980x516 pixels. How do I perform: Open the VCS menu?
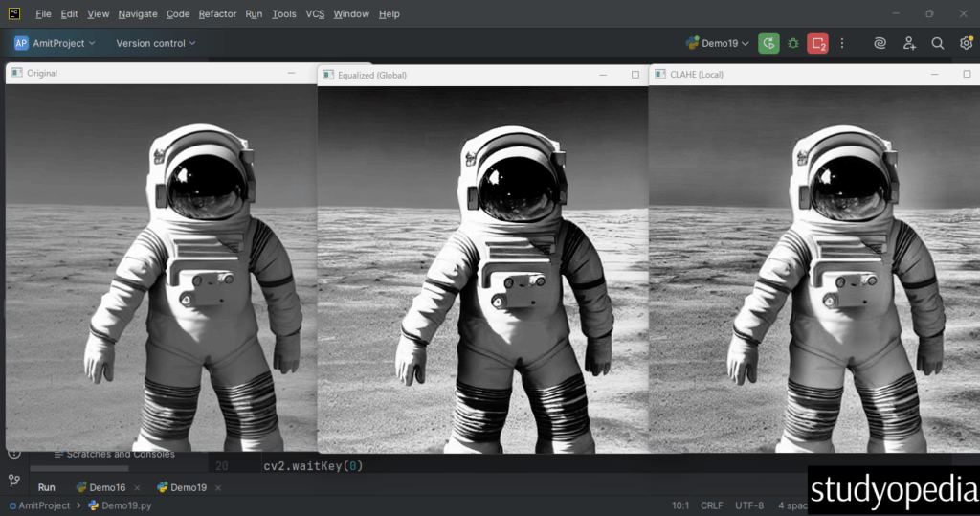(x=315, y=13)
